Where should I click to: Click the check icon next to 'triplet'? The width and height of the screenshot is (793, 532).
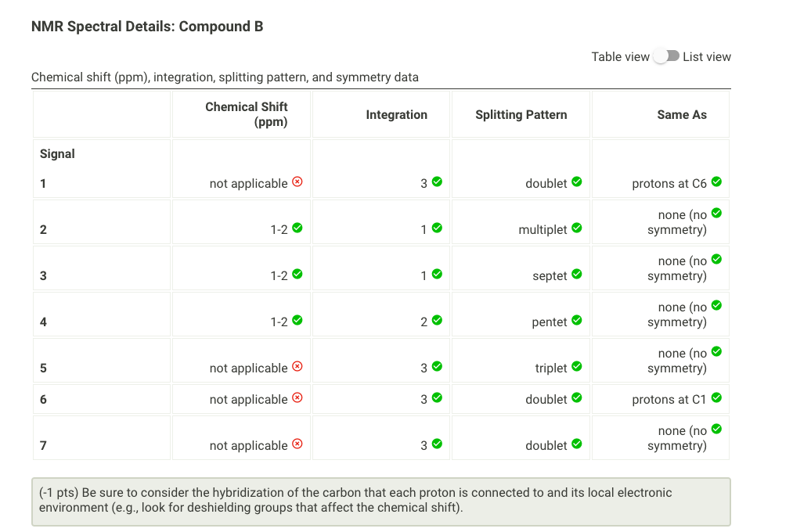point(578,366)
